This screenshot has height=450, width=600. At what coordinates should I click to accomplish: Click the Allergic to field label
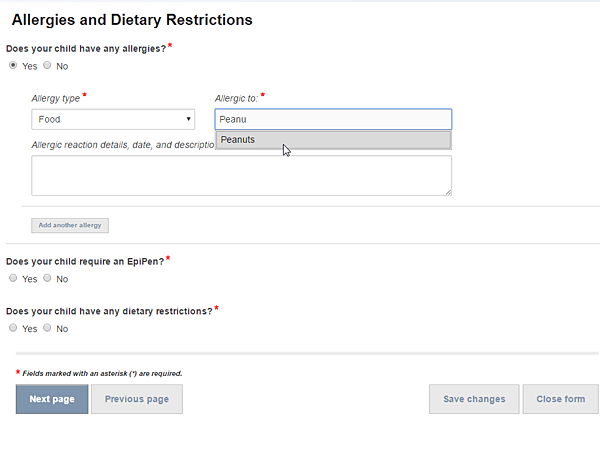pos(236,98)
